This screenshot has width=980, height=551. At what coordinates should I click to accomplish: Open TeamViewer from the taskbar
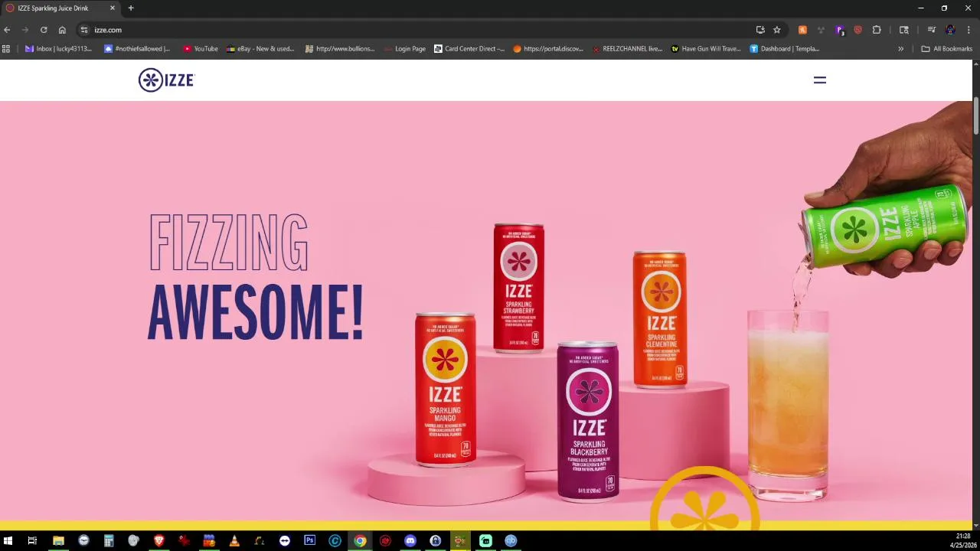click(284, 541)
